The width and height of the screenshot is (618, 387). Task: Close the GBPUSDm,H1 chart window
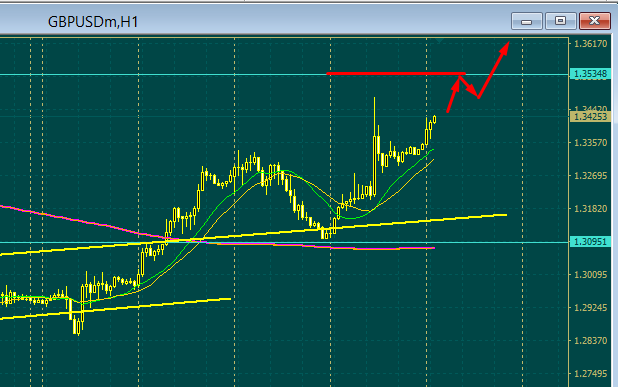pyautogui.click(x=594, y=21)
